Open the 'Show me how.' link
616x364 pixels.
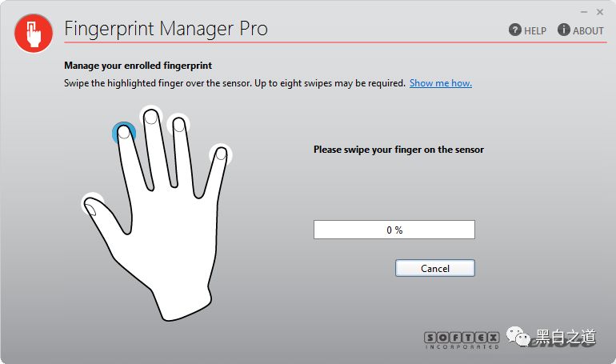point(441,83)
